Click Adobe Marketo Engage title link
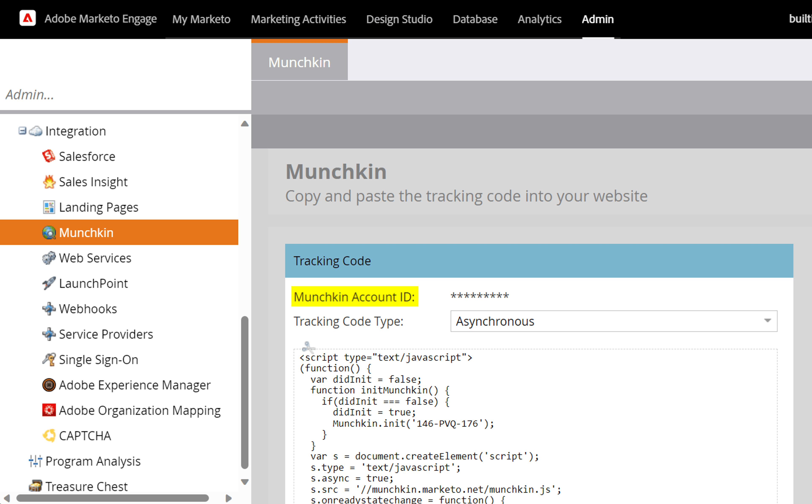Screen dimensions: 812x504 point(101,19)
